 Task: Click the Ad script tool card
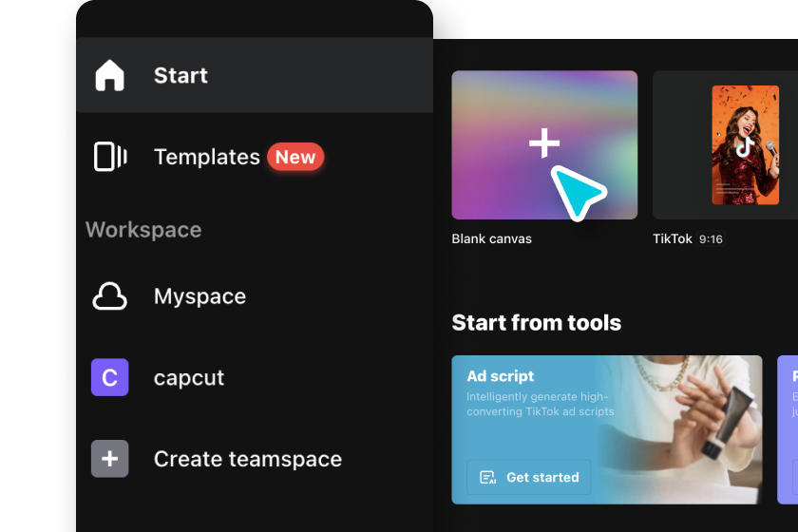coord(607,429)
